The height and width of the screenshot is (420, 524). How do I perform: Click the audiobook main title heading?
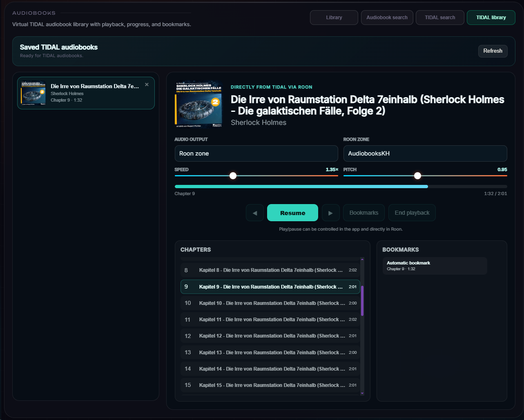368,105
